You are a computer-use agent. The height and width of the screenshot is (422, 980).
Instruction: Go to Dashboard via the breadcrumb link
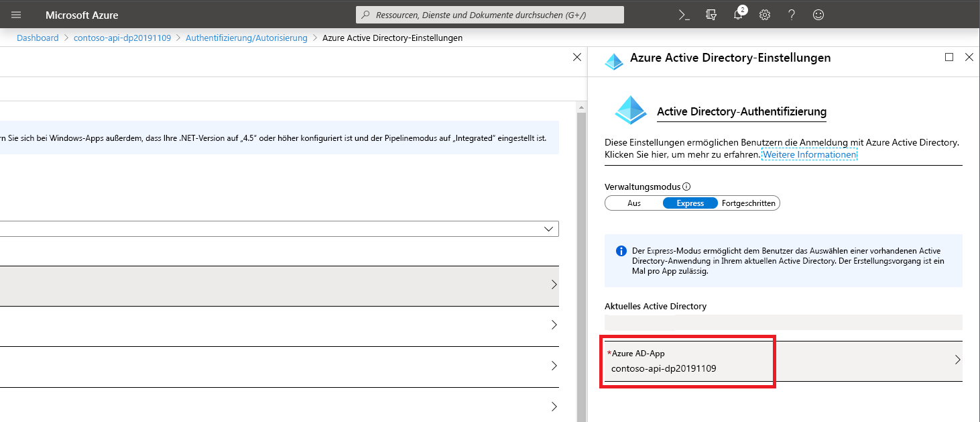38,38
